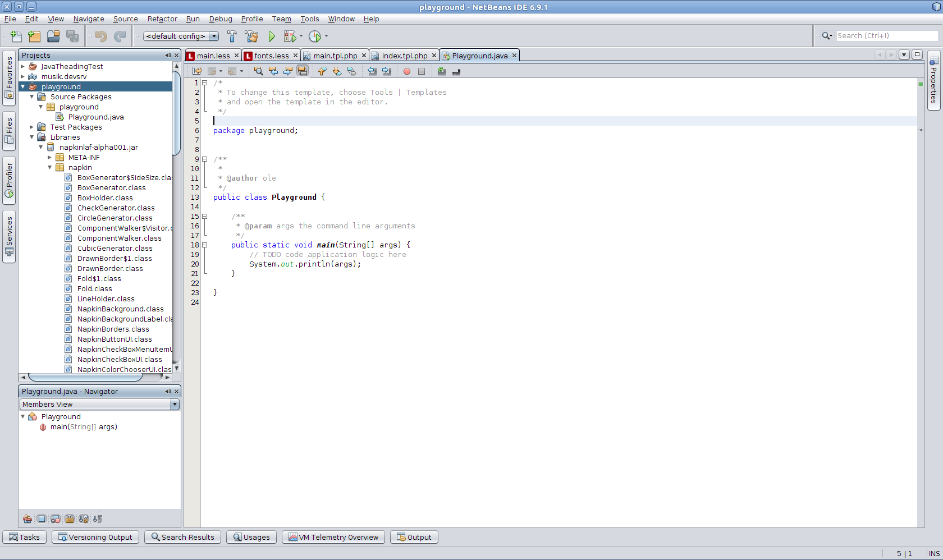Screen dimensions: 943x560
Task: Open the Refactor menu
Action: [162, 19]
